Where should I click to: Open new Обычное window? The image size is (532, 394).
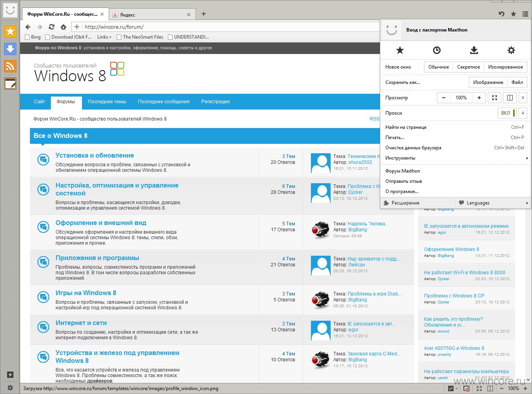point(439,67)
